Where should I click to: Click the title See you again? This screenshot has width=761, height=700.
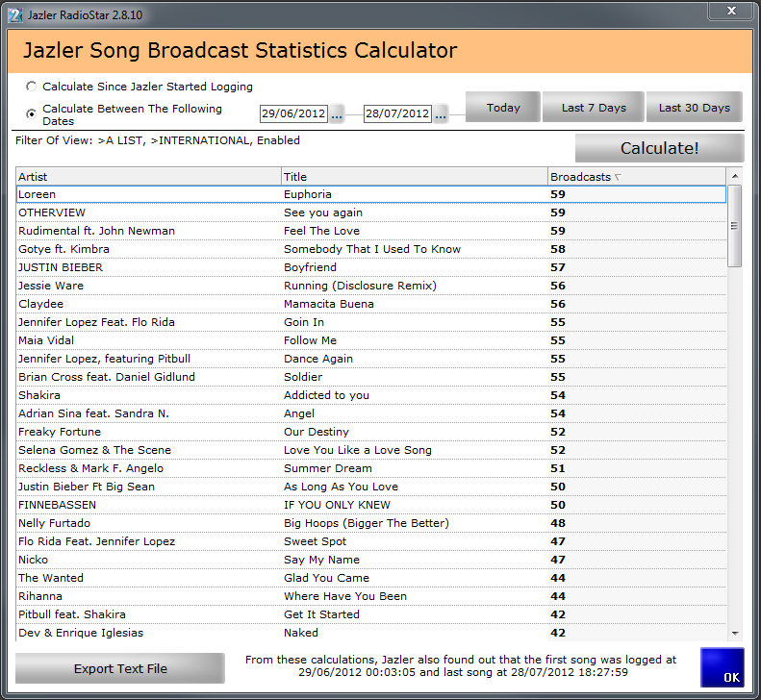click(x=323, y=212)
